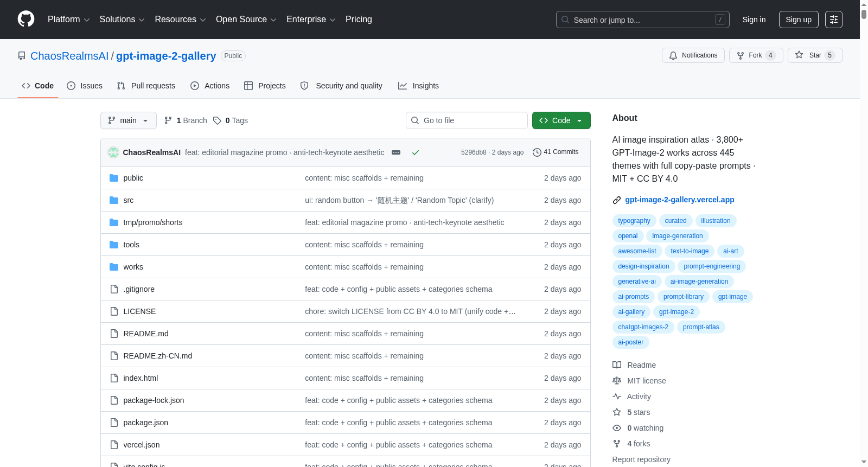Open tmp/promo/shorts folder

tap(153, 222)
